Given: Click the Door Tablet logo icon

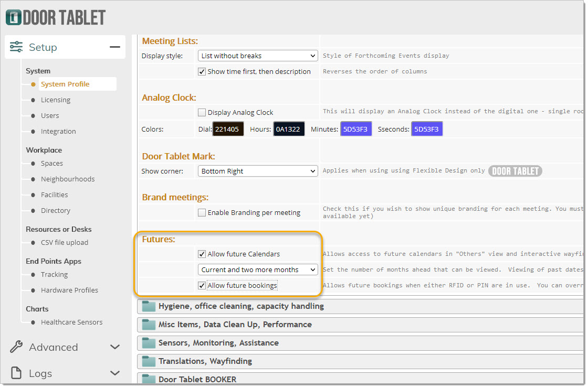Looking at the screenshot, I should [x=14, y=17].
